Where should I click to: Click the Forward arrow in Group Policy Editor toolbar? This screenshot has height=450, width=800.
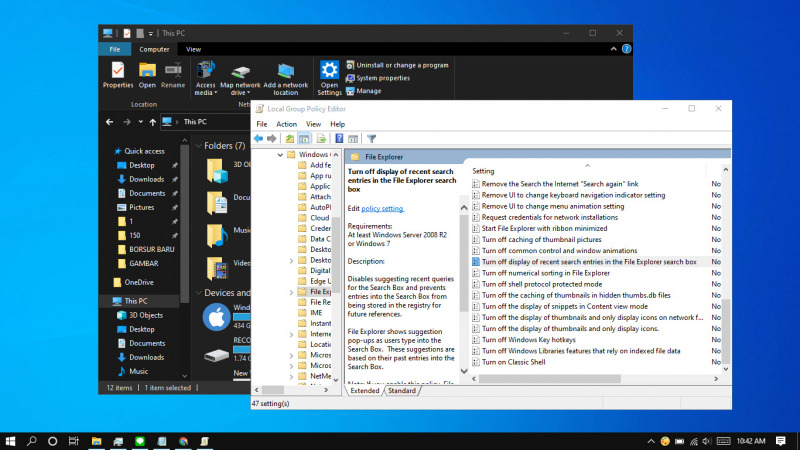tap(271, 139)
